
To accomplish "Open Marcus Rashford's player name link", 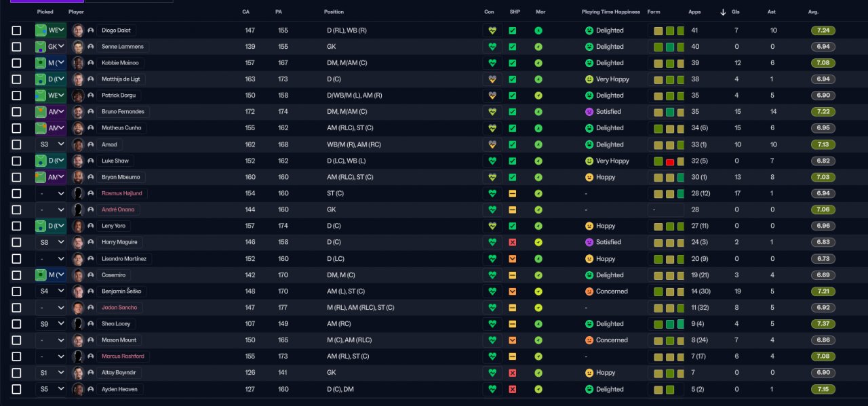I will tap(122, 357).
